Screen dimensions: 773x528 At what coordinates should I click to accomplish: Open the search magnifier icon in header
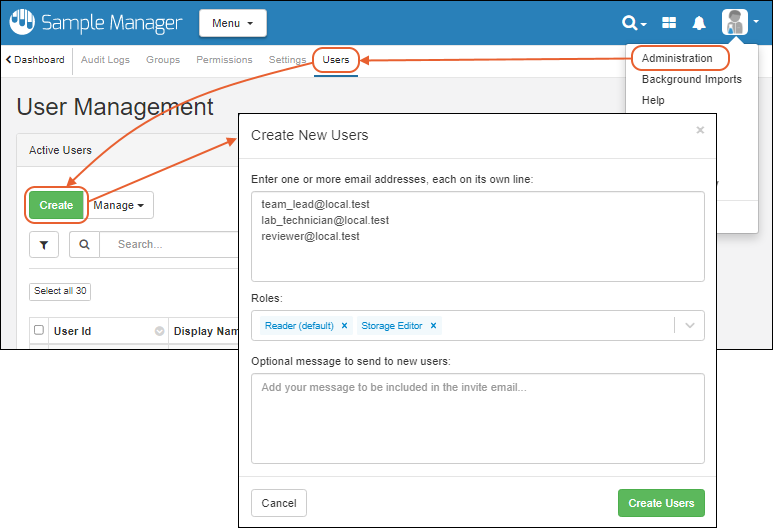click(630, 23)
